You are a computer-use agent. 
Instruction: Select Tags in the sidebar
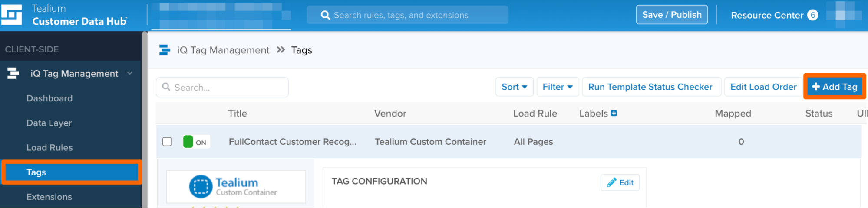71,172
